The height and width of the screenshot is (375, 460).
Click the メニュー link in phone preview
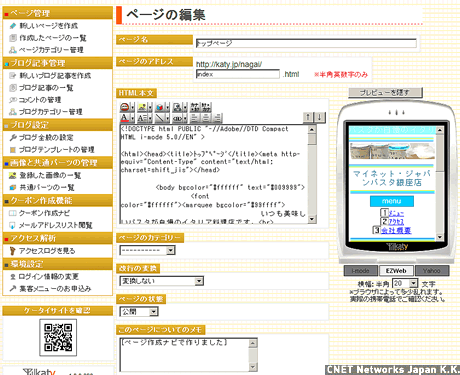click(396, 213)
